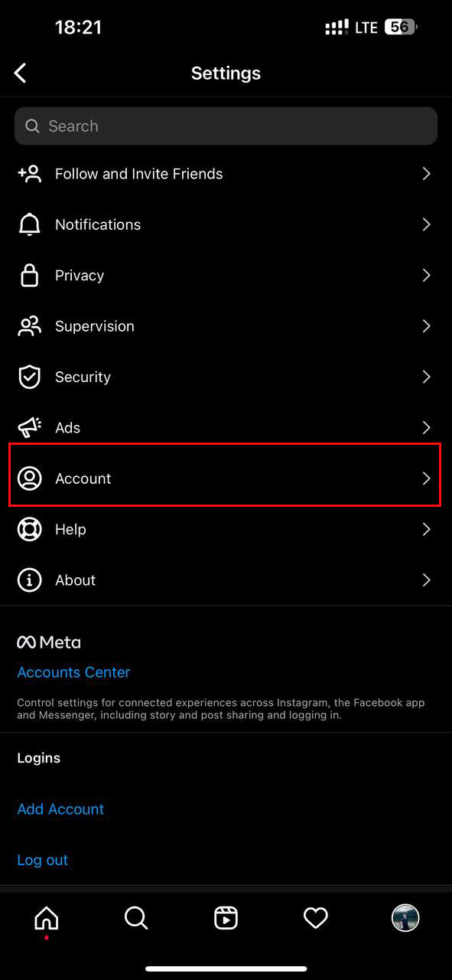Tap the Account profile circle icon
The height and width of the screenshot is (980, 452).
point(29,479)
